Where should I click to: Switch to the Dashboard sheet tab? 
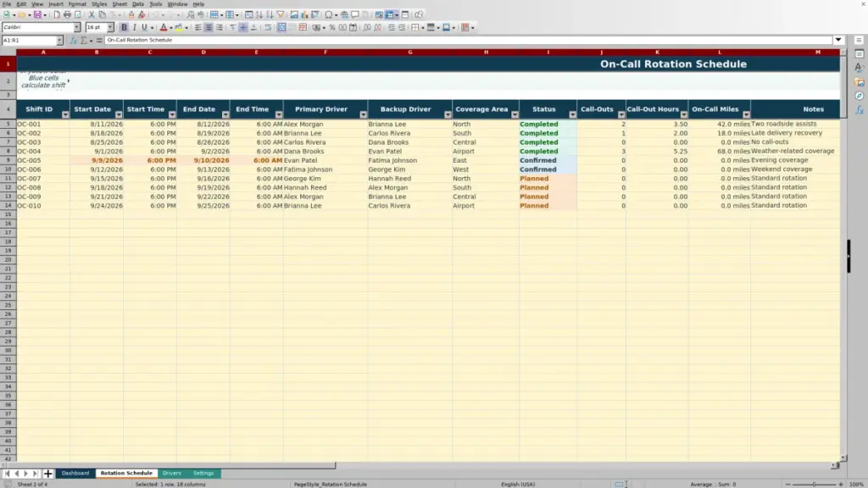[75, 474]
